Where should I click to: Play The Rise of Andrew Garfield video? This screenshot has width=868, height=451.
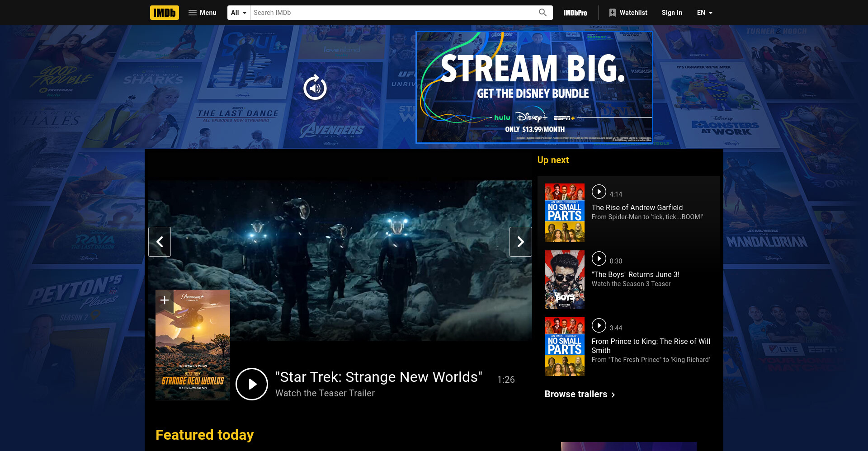(599, 192)
